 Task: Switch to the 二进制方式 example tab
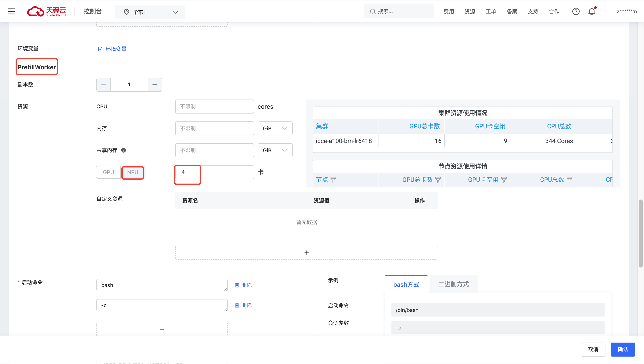[x=453, y=284]
